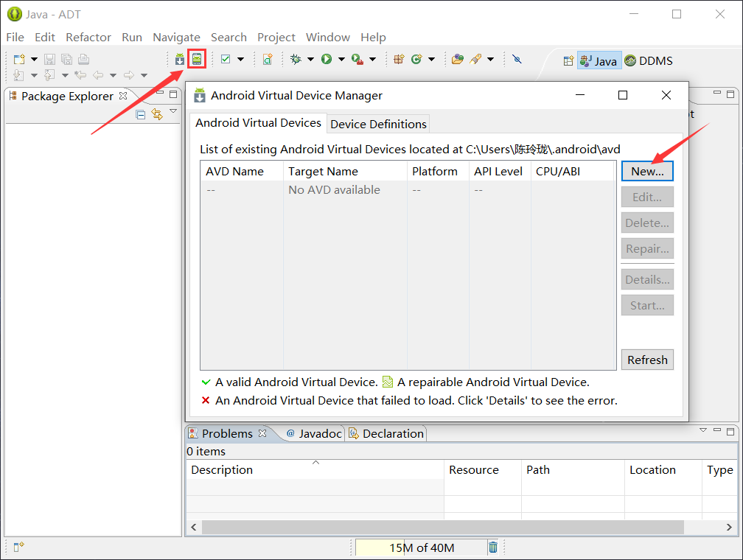Image resolution: width=743 pixels, height=560 pixels.
Task: Click the Toggle Mark Occurrences icon
Action: [517, 59]
